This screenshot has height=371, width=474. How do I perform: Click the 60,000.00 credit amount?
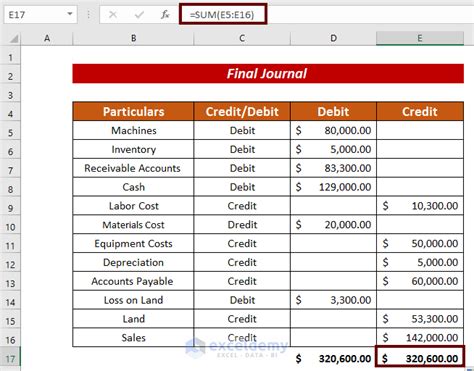tap(420, 281)
